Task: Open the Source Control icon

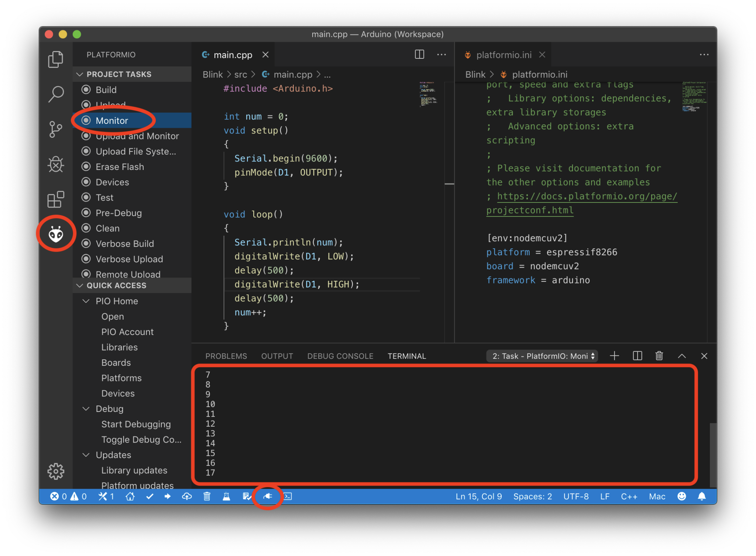Action: click(56, 129)
